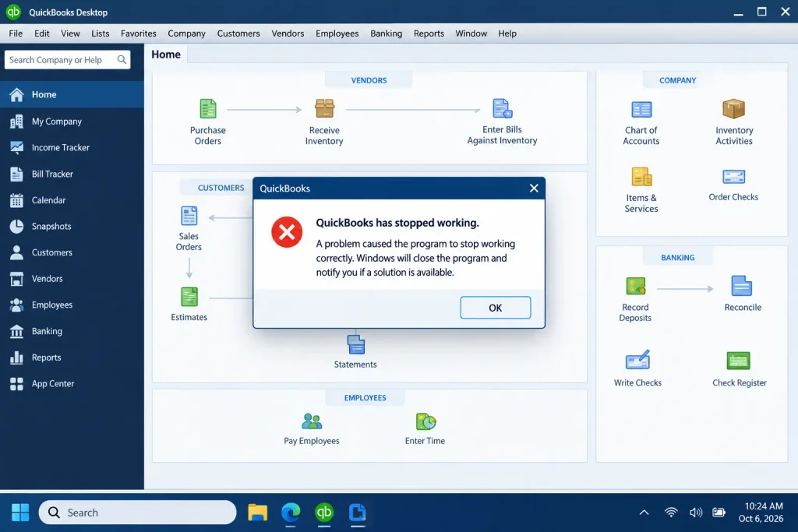Open Items & Services icon
Viewport: 798px width, 532px height.
point(641,177)
